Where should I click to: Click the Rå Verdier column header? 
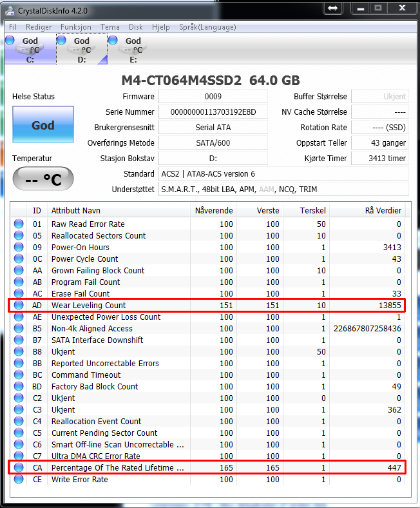click(x=368, y=211)
